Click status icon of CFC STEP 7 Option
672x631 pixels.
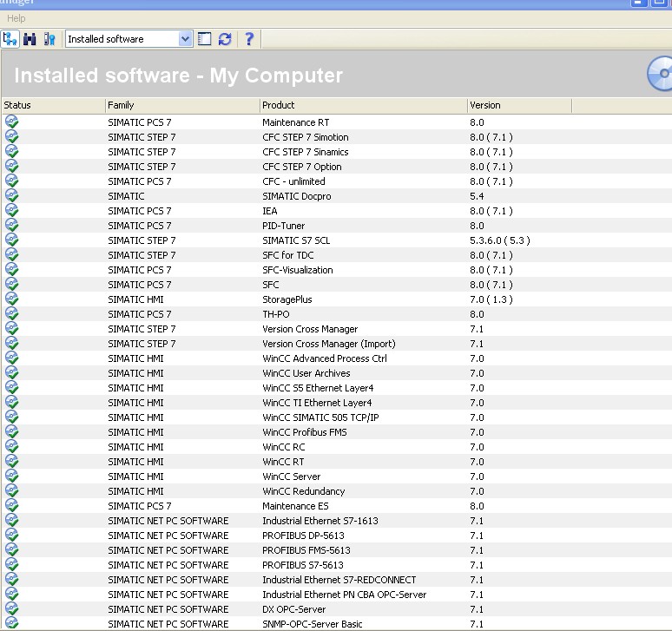(x=11, y=166)
